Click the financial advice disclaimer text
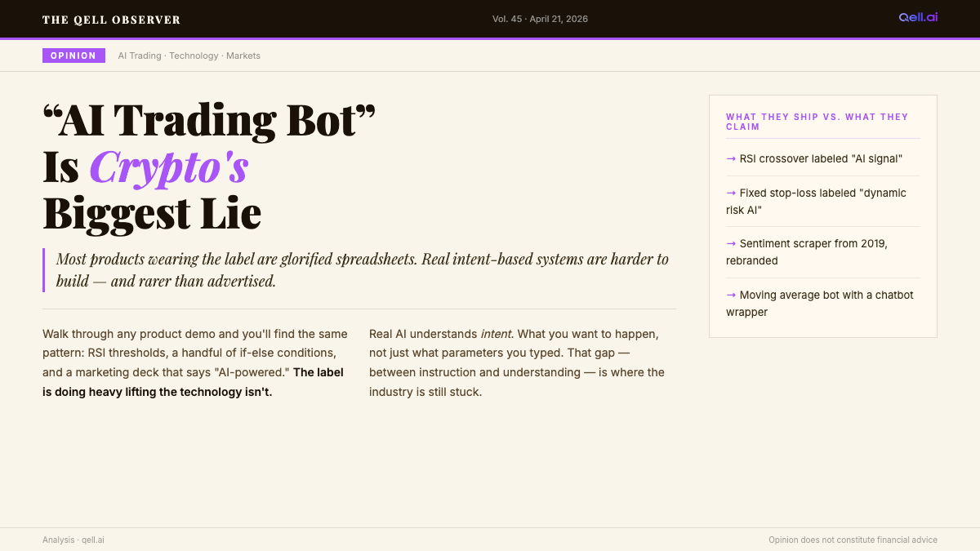The height and width of the screenshot is (551, 980). [x=853, y=540]
